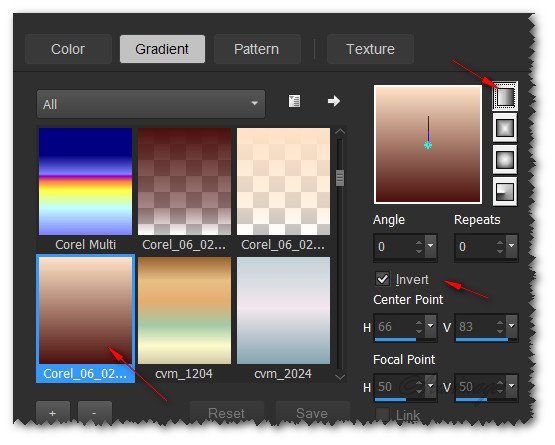The width and height of the screenshot is (555, 445).
Task: Open the Angle value dropdown arrow
Action: [x=431, y=246]
